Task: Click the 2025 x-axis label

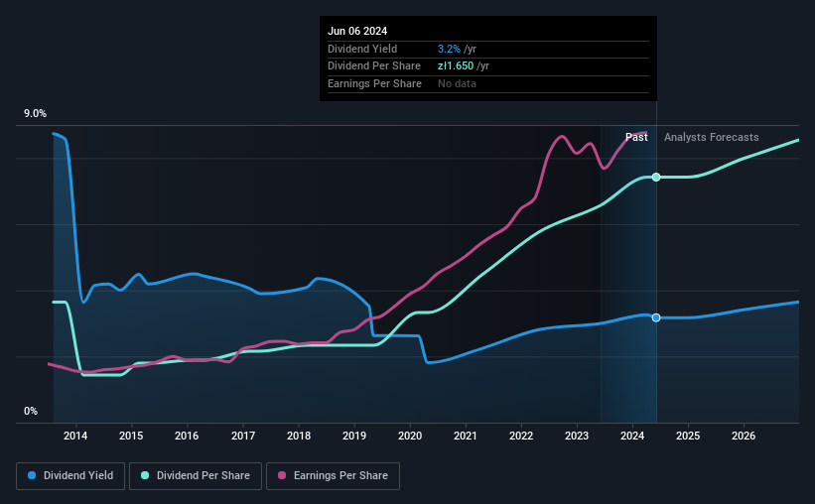Action: [x=688, y=436]
